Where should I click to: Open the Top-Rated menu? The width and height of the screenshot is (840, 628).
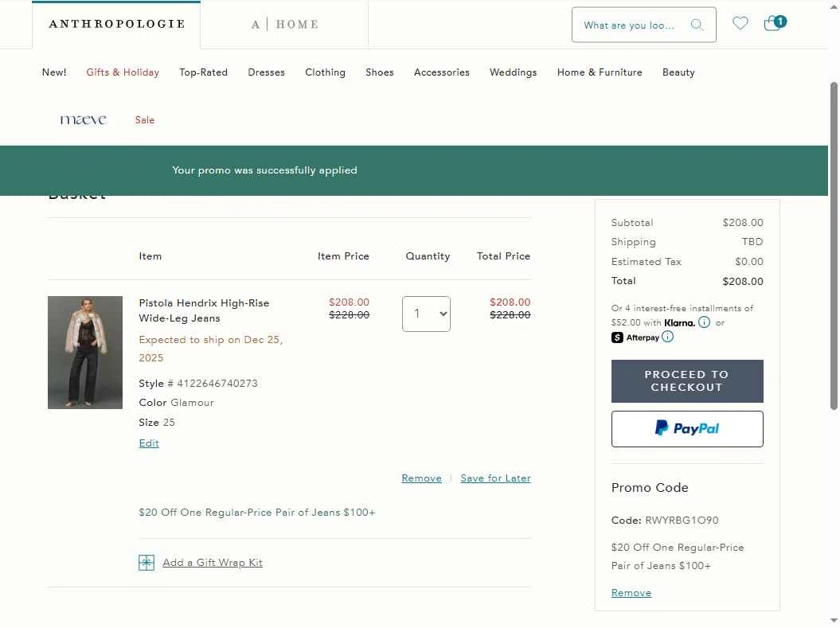coord(203,72)
